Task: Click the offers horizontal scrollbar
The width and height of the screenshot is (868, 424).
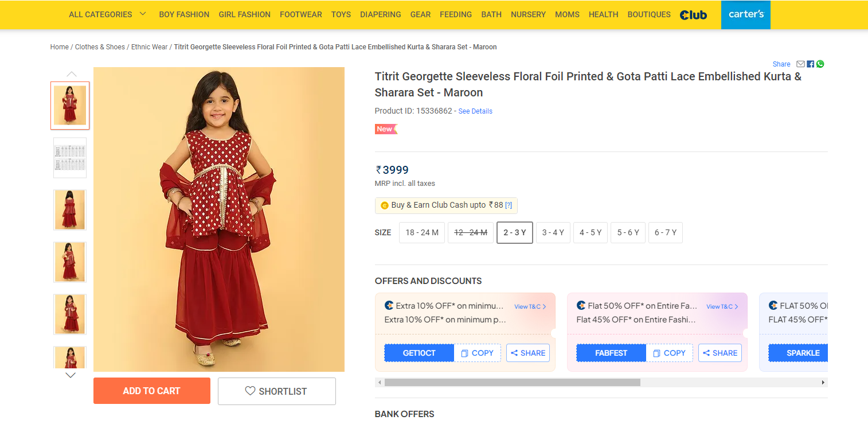Action: coord(512,382)
